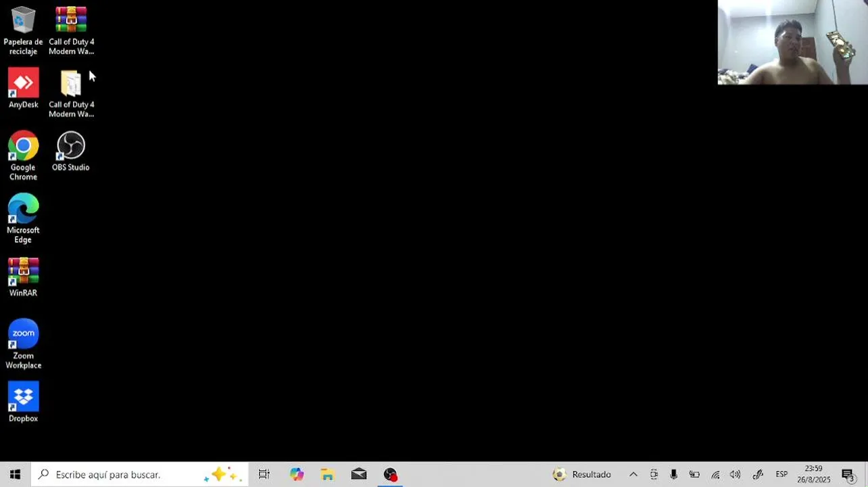The width and height of the screenshot is (868, 487).
Task: Open the Resultado news widget
Action: coord(582,474)
